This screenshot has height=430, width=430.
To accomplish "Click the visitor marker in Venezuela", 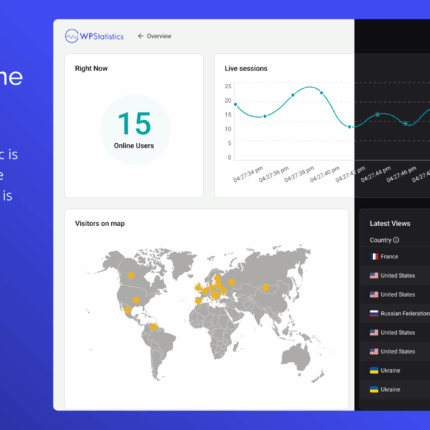I will (x=154, y=326).
